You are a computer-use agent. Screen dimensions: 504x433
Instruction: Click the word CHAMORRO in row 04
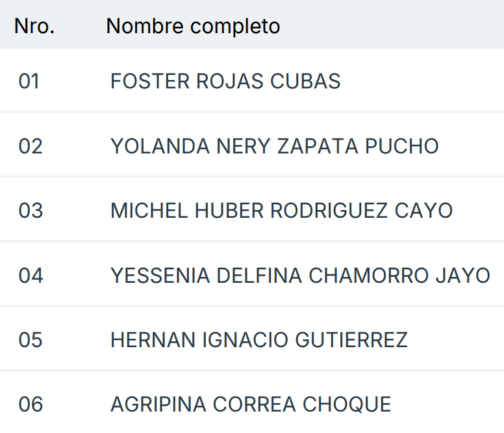(x=366, y=276)
